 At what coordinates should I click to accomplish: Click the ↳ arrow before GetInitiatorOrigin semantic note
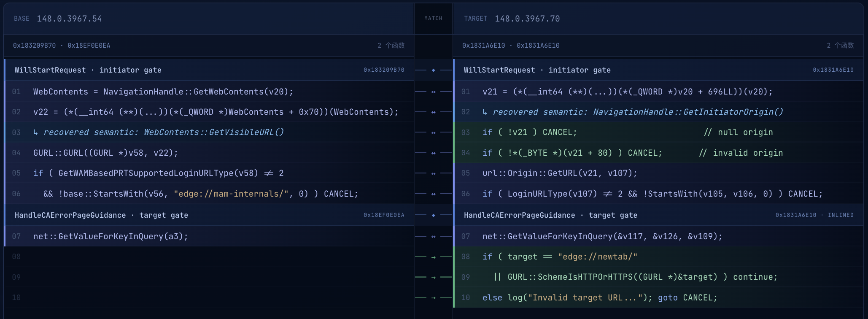485,112
